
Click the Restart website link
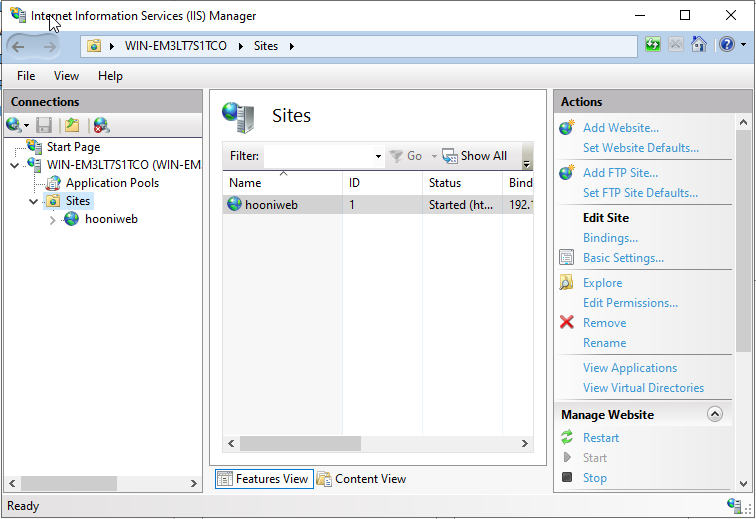601,438
